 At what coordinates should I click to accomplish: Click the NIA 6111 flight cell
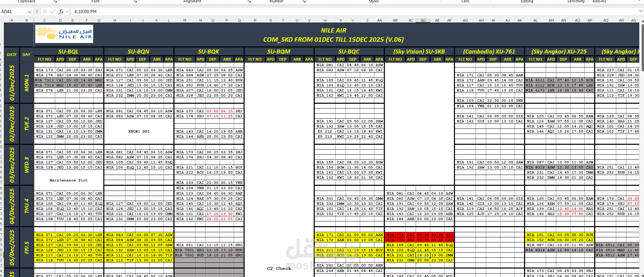point(535,80)
